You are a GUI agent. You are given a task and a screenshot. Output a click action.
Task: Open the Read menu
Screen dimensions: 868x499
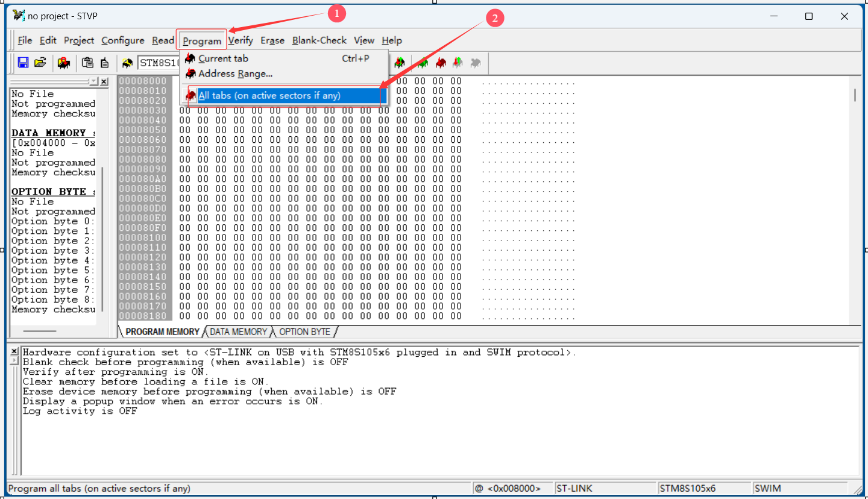163,40
